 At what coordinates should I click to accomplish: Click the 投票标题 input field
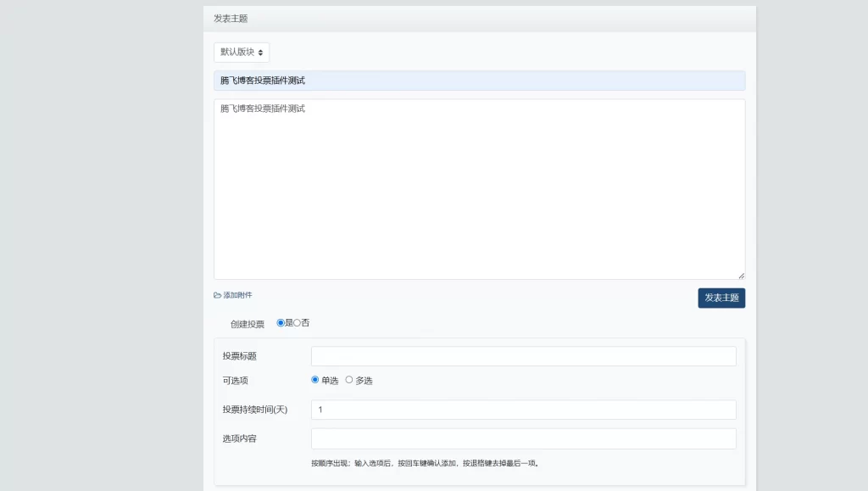click(x=523, y=355)
